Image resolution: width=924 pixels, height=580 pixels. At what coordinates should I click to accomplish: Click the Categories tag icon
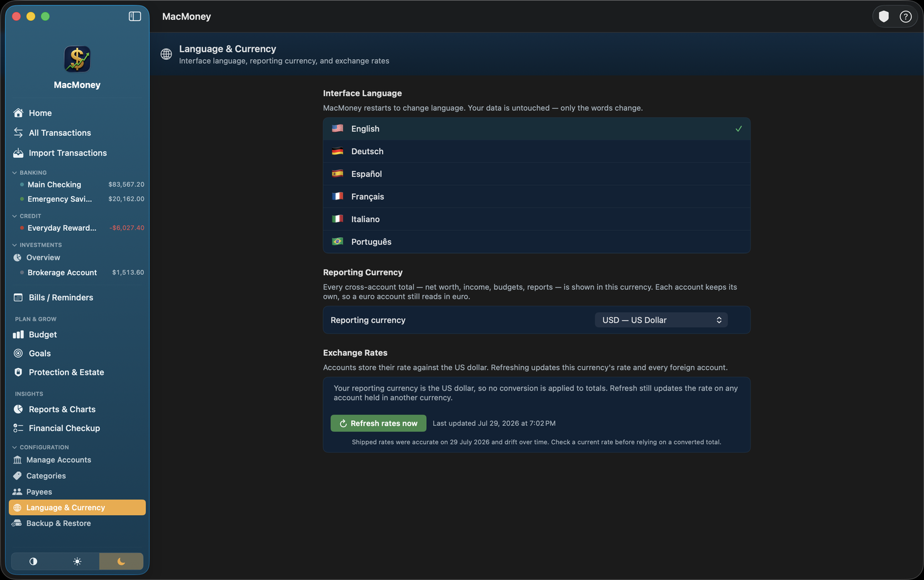pos(17,476)
